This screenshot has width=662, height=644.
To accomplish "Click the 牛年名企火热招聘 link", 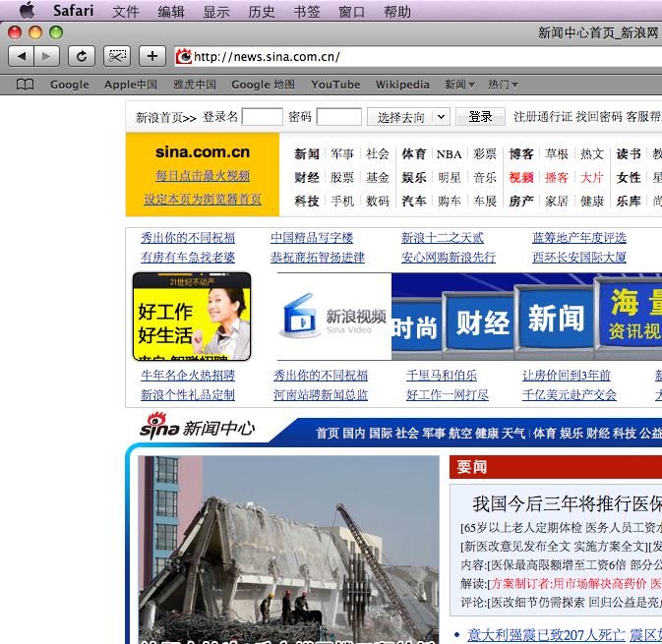I will coord(188,376).
